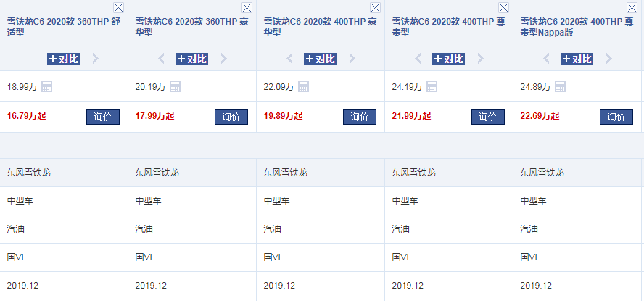Image resolution: width=644 pixels, height=301 pixels.
Task: Remove the 360THP 豪华型 column with its X icon
Action: (247, 7)
